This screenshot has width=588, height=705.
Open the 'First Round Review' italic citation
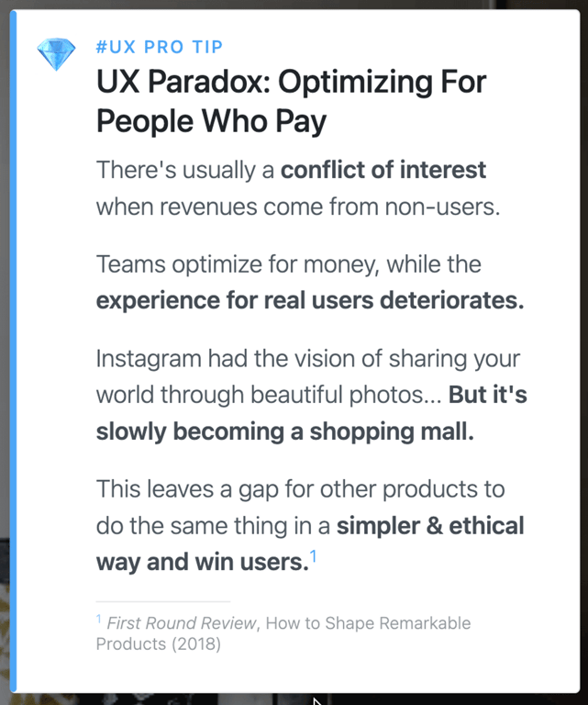182,623
